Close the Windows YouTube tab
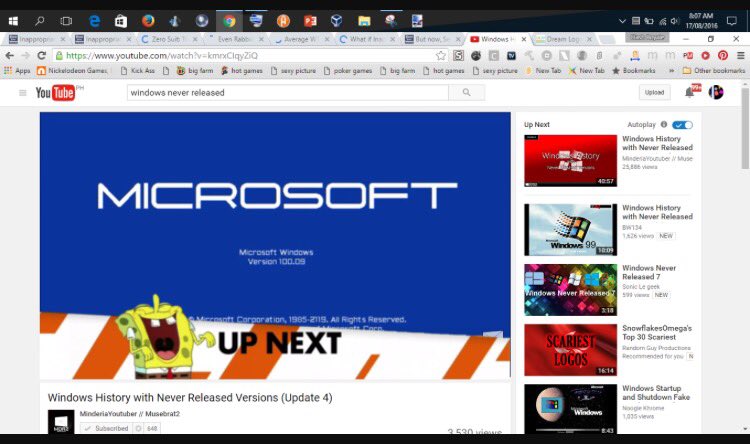The height and width of the screenshot is (444, 750). click(x=524, y=39)
